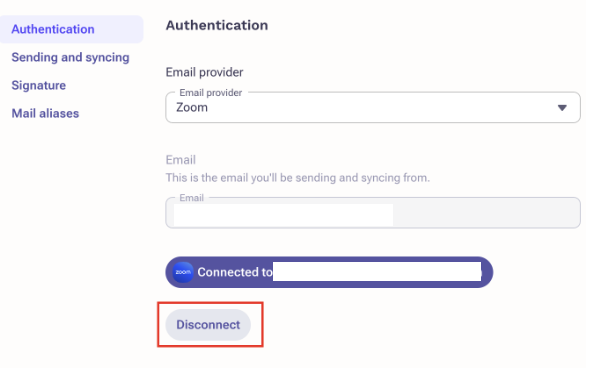The height and width of the screenshot is (368, 603).
Task: Open the Signature settings section
Action: tap(38, 85)
